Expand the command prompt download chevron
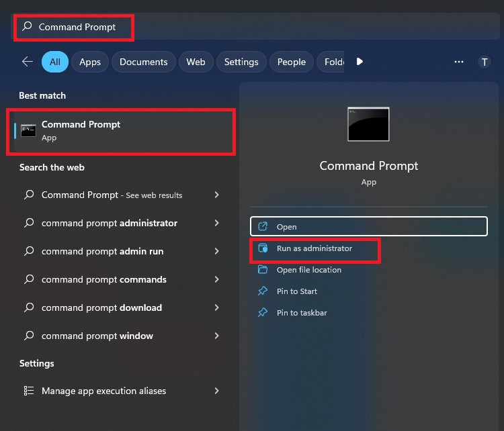The image size is (504, 431). coord(216,307)
